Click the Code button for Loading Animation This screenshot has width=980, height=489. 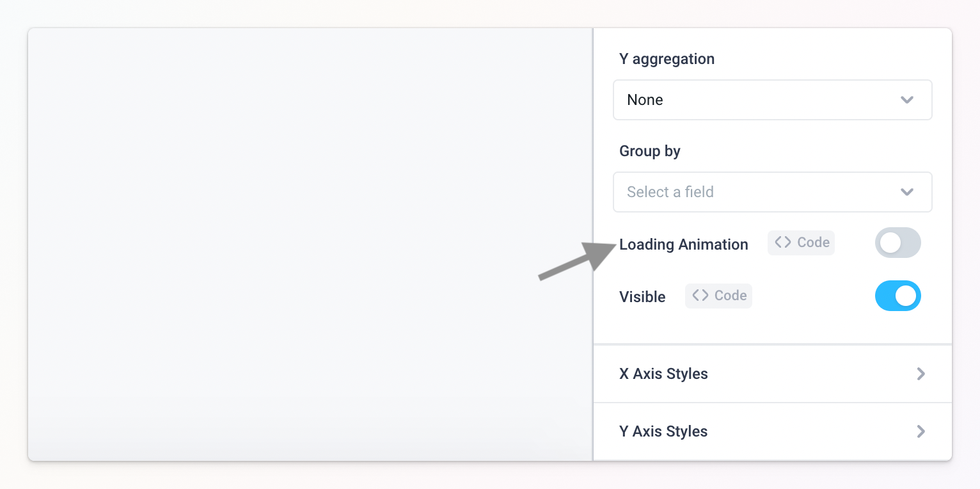(x=801, y=242)
